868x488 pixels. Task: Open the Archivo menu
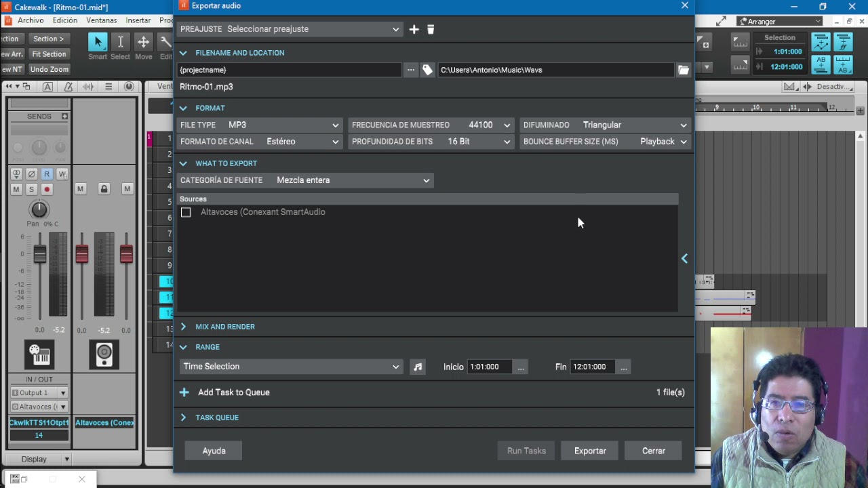(31, 20)
